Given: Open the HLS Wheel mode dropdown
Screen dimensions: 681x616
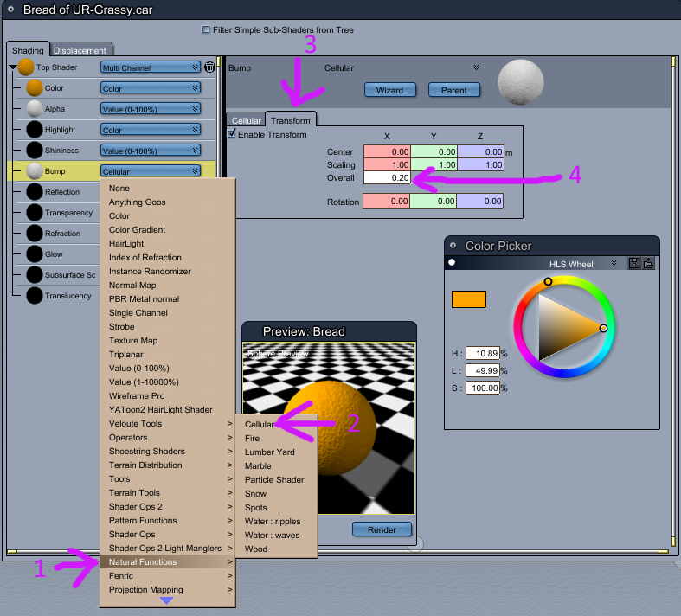Looking at the screenshot, I should [x=614, y=263].
